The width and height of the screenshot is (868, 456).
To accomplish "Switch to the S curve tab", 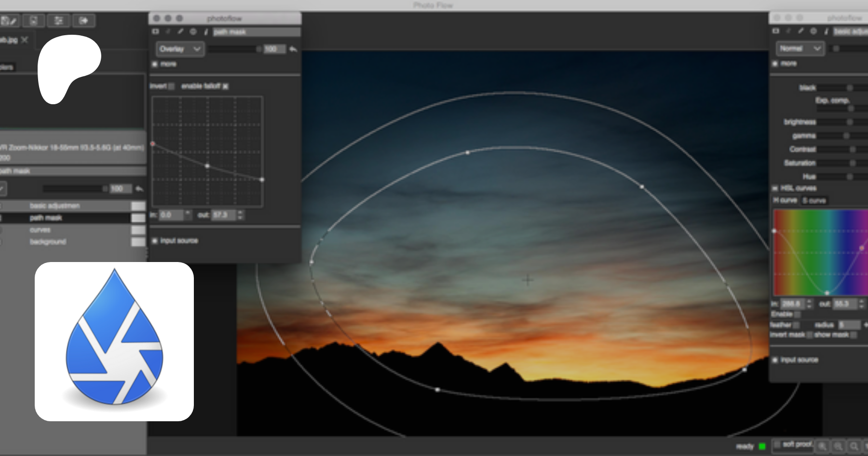I will point(814,200).
